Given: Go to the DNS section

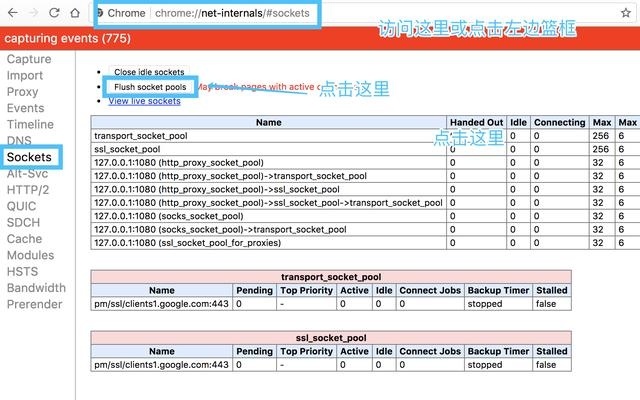Looking at the screenshot, I should 19,141.
